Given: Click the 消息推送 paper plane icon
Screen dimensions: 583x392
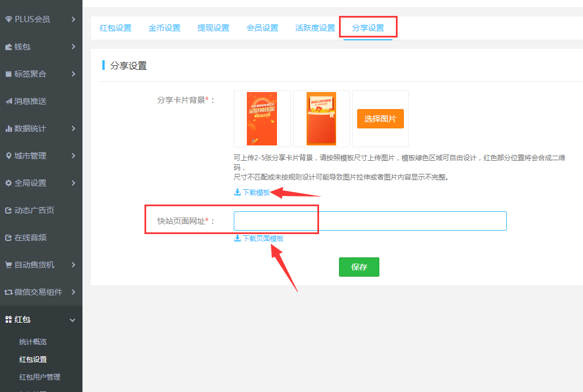Looking at the screenshot, I should pyautogui.click(x=9, y=101).
